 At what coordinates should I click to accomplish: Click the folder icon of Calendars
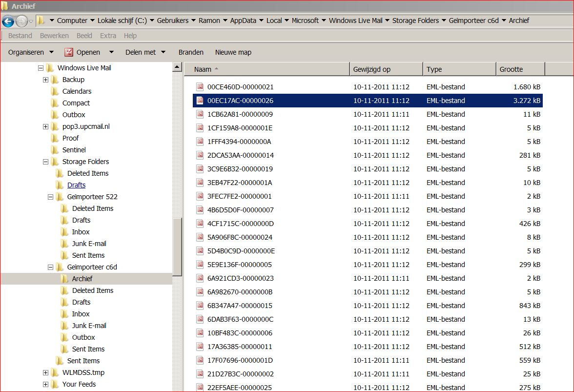point(55,91)
